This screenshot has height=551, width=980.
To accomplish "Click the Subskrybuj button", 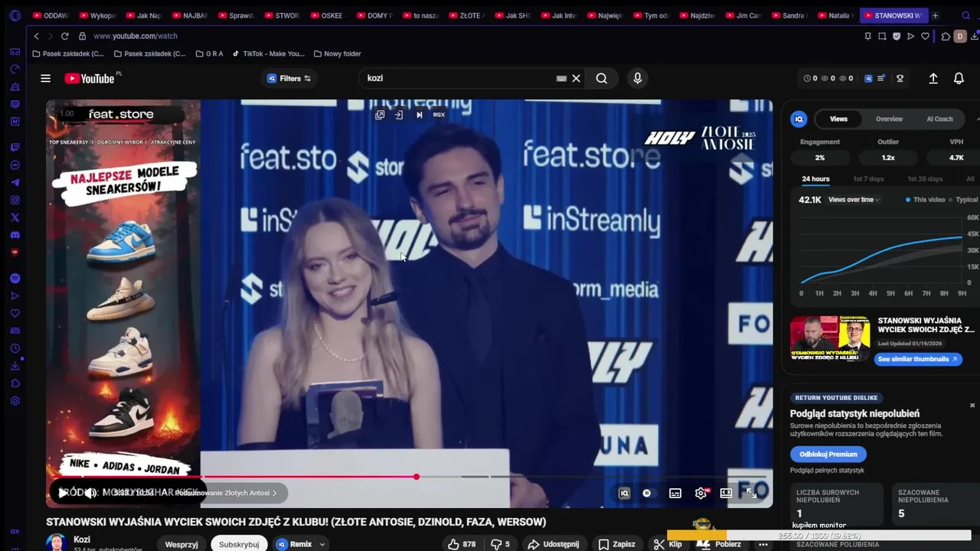I will point(239,544).
